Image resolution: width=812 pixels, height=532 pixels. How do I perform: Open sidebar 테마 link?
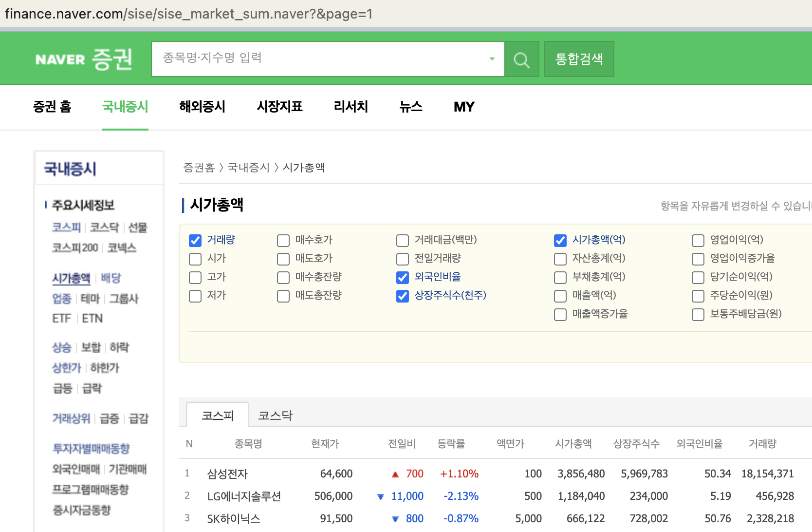click(x=90, y=299)
